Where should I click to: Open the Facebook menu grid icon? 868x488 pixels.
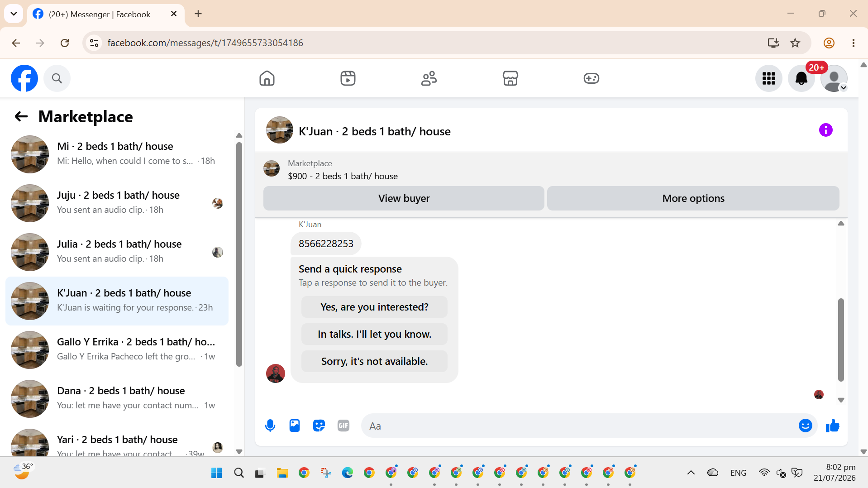769,78
